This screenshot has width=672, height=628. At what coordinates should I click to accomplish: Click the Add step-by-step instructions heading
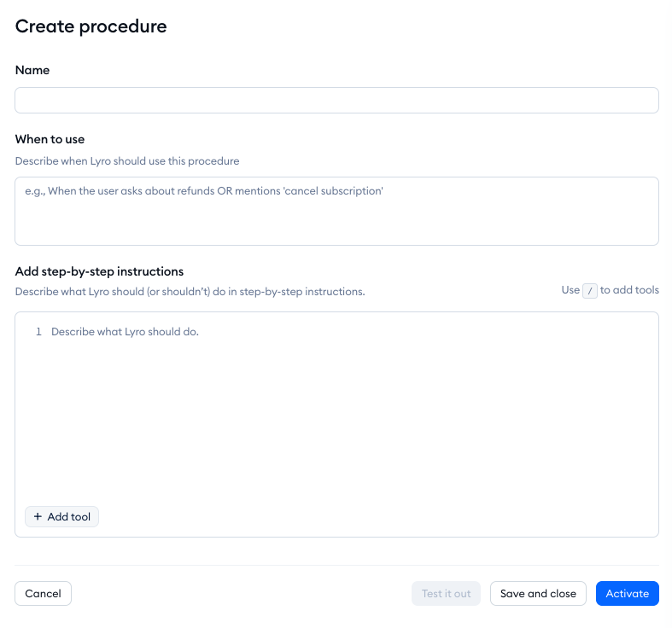pos(99,271)
